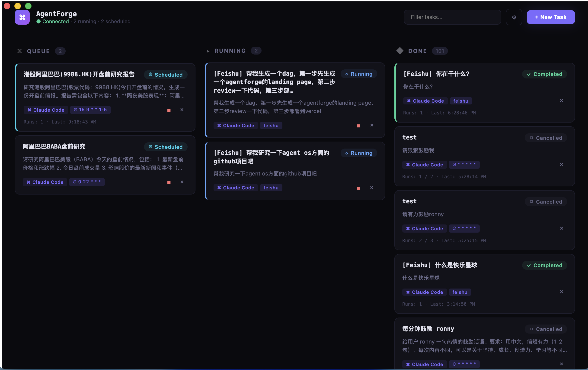Delete the cancelled 请有力鼓励ronny test task
The image size is (588, 370).
click(561, 228)
